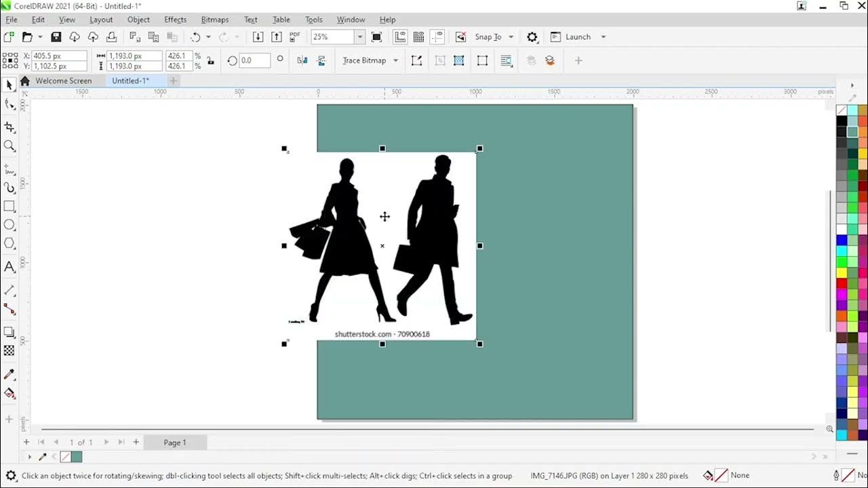Click the zoom navigator magnifier icon
This screenshot has width=868, height=488.
(829, 429)
